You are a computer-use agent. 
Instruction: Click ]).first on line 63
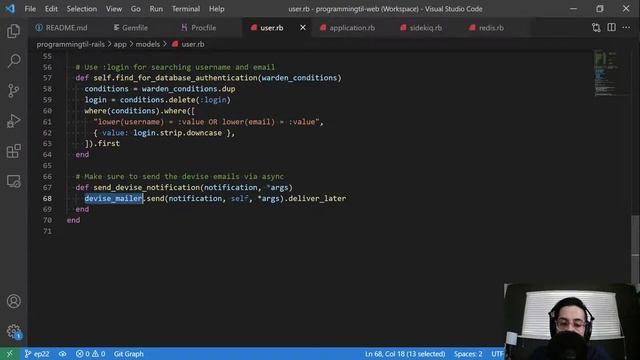tap(102, 143)
